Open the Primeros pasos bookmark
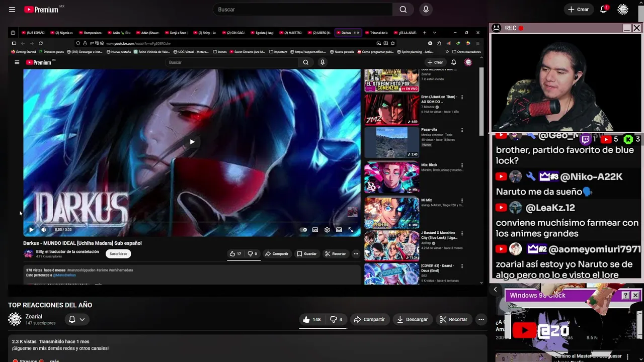The image size is (644, 362). 51,52
